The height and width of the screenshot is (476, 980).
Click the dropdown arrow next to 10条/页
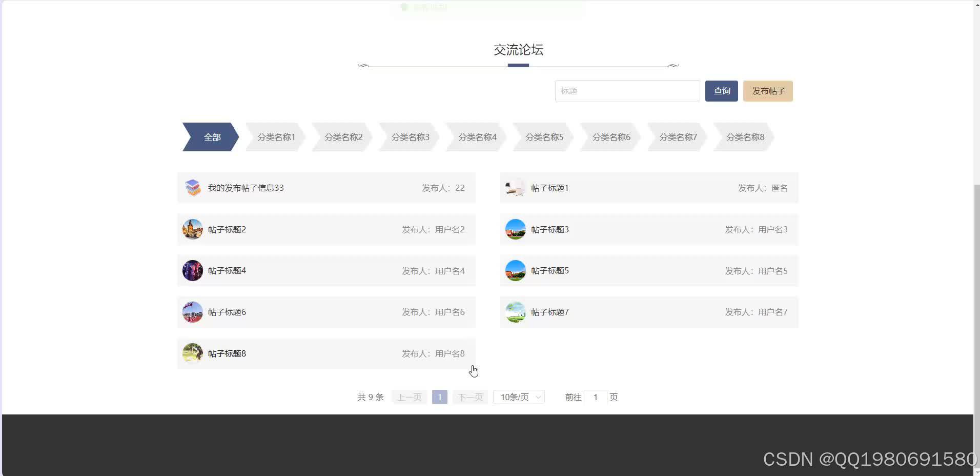point(538,396)
